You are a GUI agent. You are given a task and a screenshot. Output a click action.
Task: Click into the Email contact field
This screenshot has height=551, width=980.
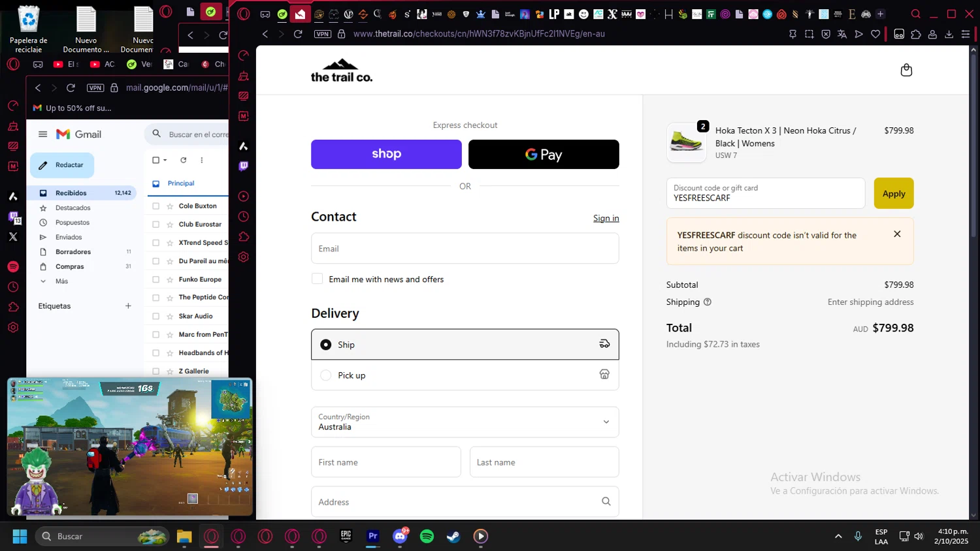pyautogui.click(x=465, y=248)
